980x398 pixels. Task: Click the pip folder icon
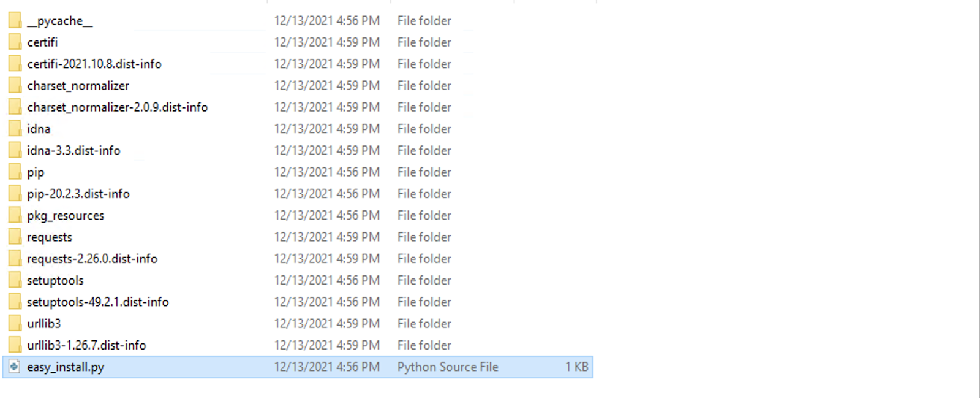15,172
